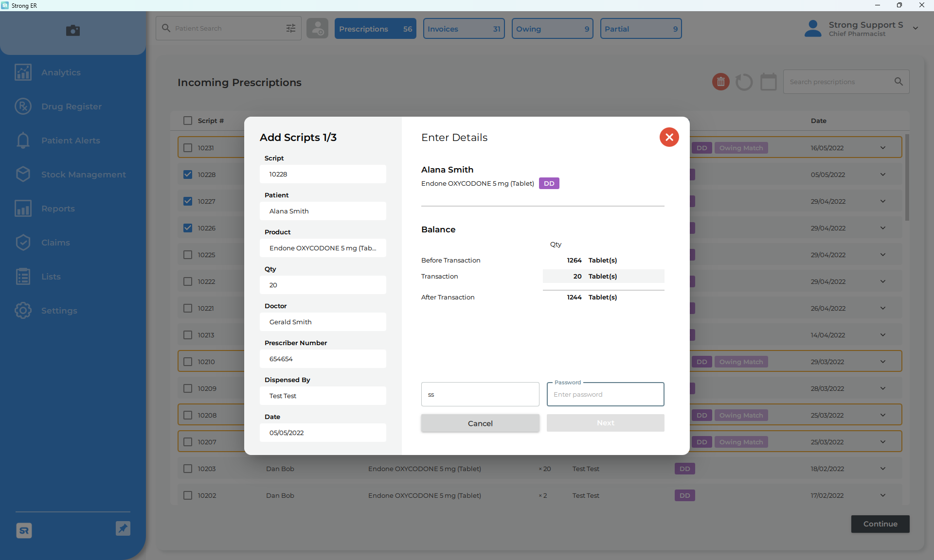The image size is (934, 560).
Task: Cancel the Enter Details dialog
Action: coord(480,423)
